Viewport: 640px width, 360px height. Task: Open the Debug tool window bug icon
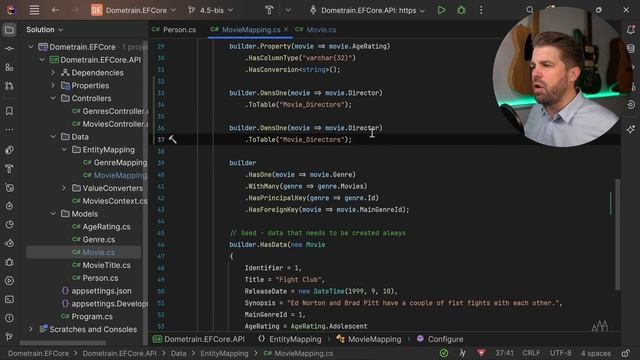[x=9, y=262]
